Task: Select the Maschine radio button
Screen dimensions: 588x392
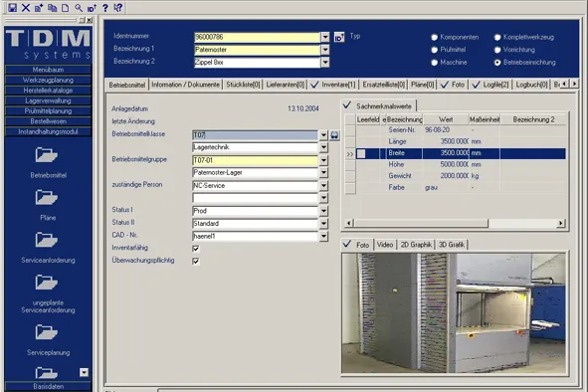Action: point(434,63)
